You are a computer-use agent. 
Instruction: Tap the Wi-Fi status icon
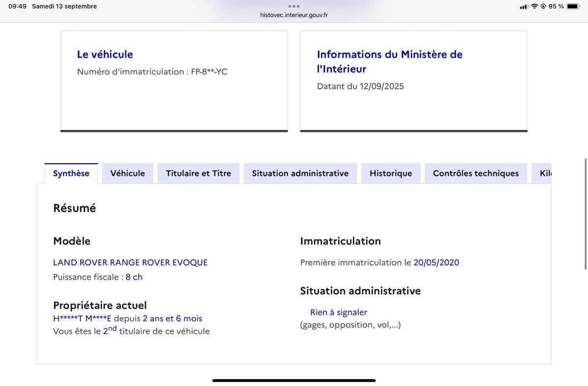click(x=535, y=6)
